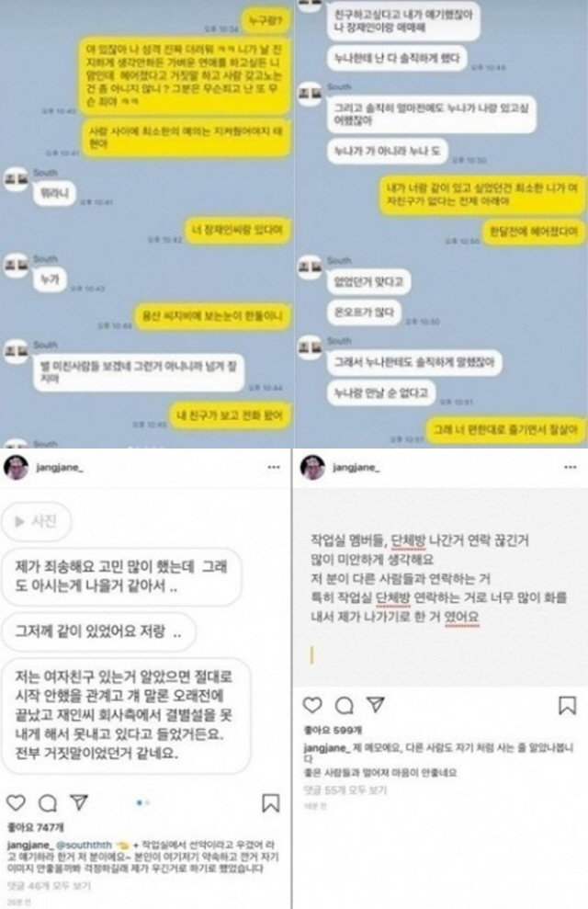Select the carousel page indicator dots
Image resolution: width=588 pixels, height=909 pixels.
pyautogui.click(x=143, y=803)
